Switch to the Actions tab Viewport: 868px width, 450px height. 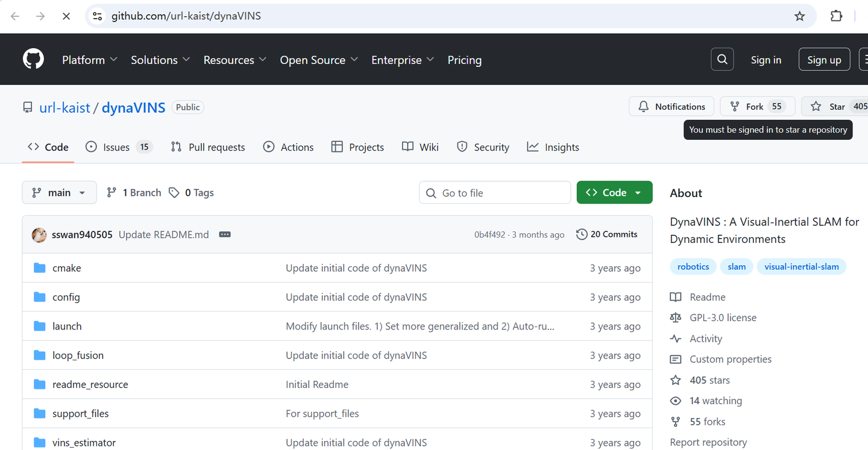tap(289, 147)
